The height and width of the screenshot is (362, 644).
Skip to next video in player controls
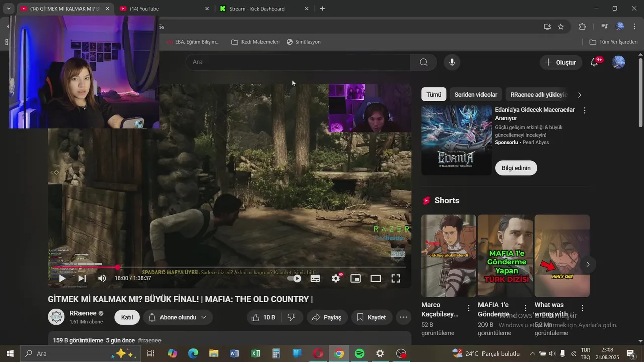(82, 278)
